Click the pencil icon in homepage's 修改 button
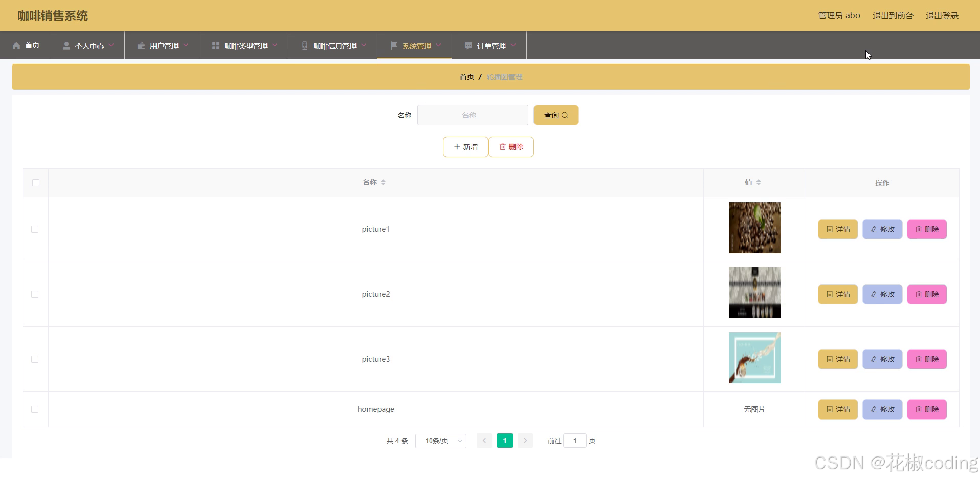The height and width of the screenshot is (479, 980). pyautogui.click(x=874, y=409)
